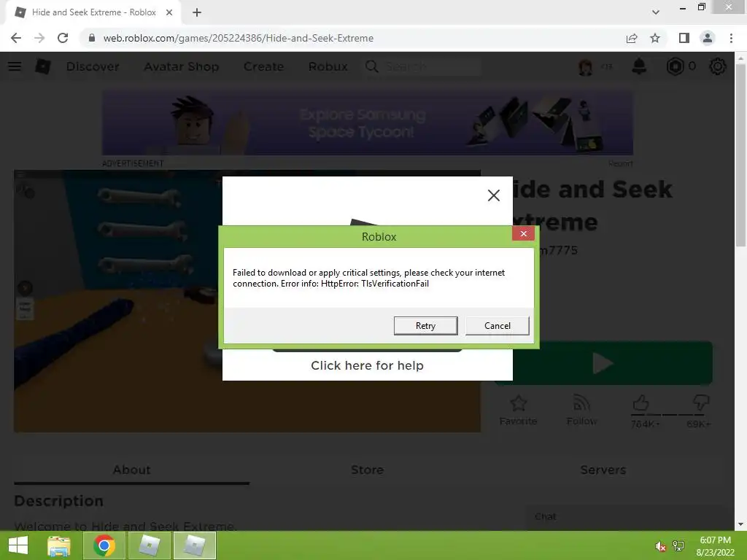Click the first Roblox taskbar icon

149,545
